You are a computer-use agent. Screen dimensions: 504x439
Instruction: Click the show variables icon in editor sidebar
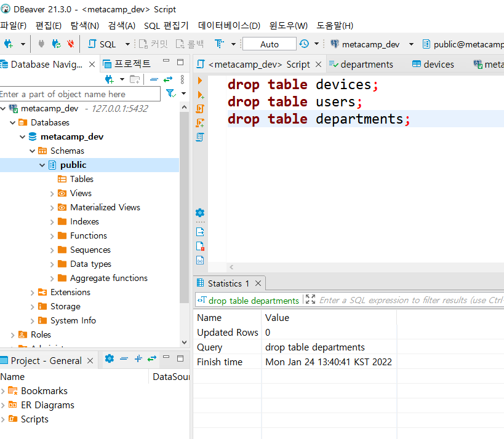coord(200,260)
